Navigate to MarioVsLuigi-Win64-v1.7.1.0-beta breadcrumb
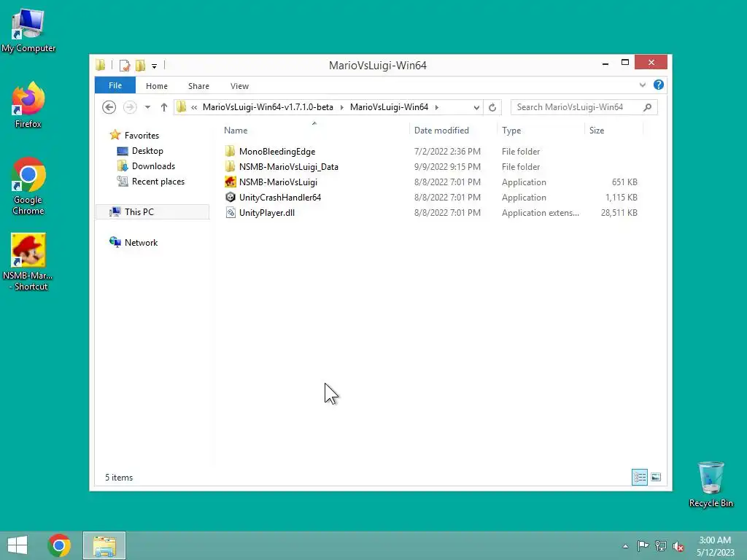 click(x=268, y=107)
